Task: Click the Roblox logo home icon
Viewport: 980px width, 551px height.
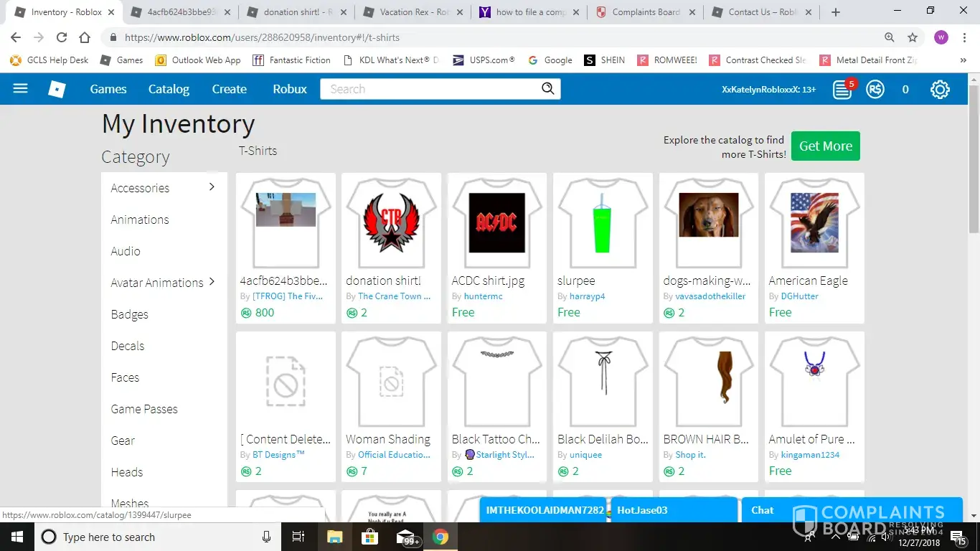Action: tap(57, 89)
